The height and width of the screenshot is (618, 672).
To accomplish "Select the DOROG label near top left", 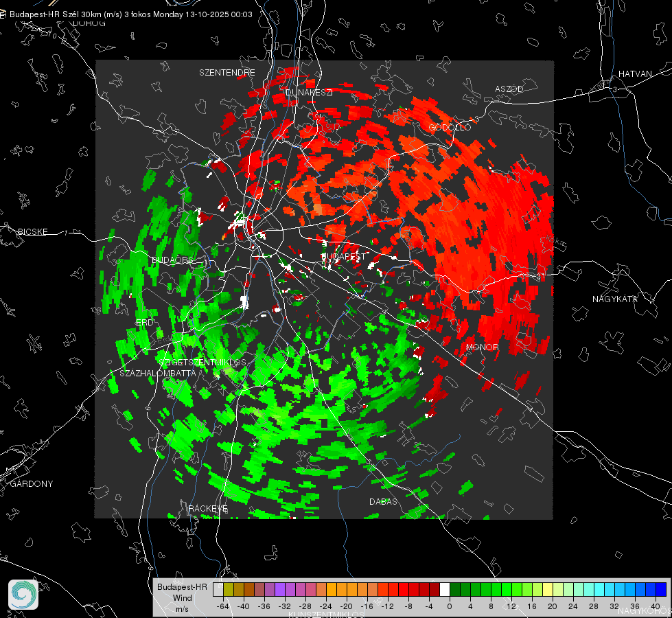I will 89,23.
